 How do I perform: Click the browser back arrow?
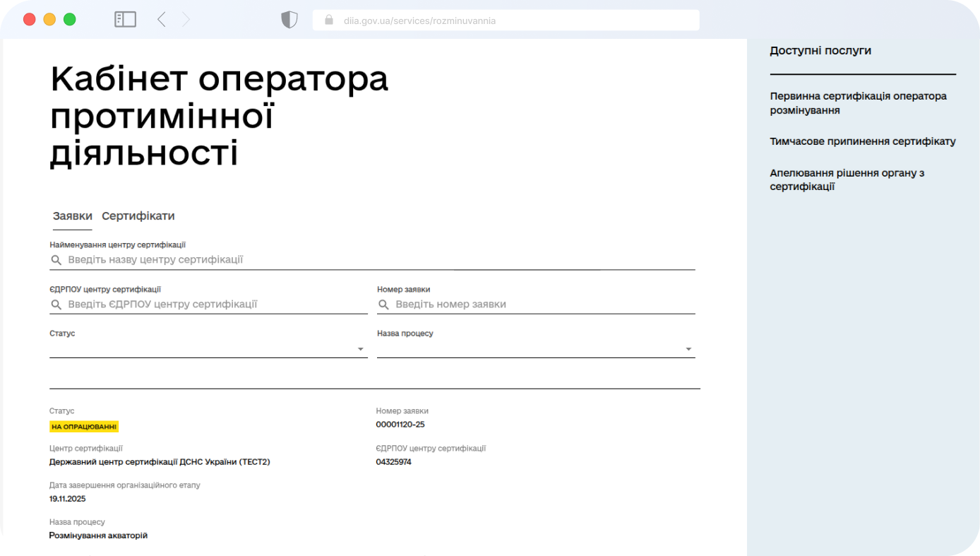[x=162, y=20]
